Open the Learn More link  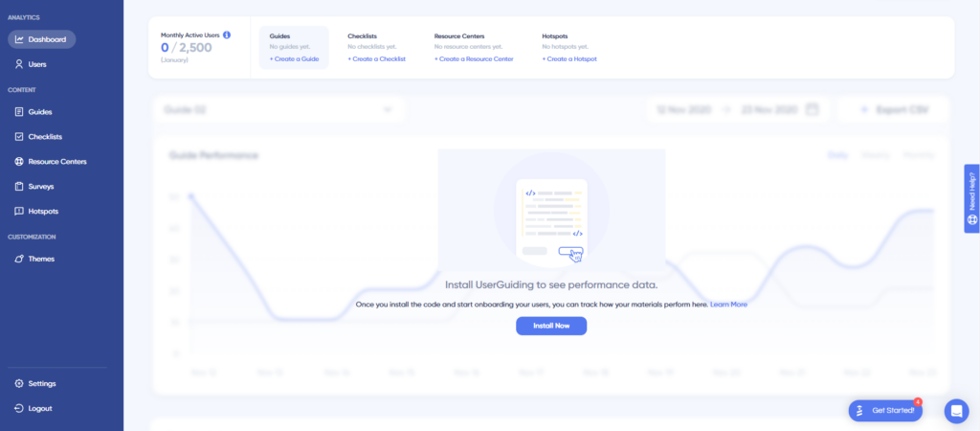coord(728,305)
